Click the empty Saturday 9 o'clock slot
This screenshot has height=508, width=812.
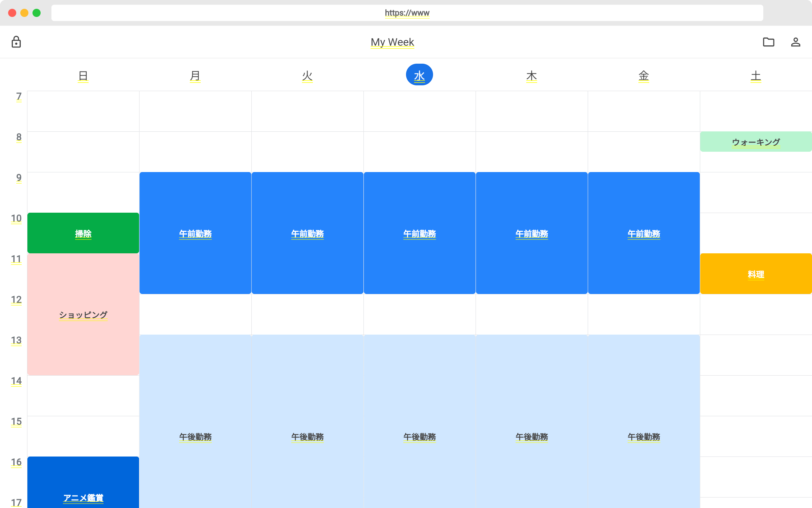755,192
